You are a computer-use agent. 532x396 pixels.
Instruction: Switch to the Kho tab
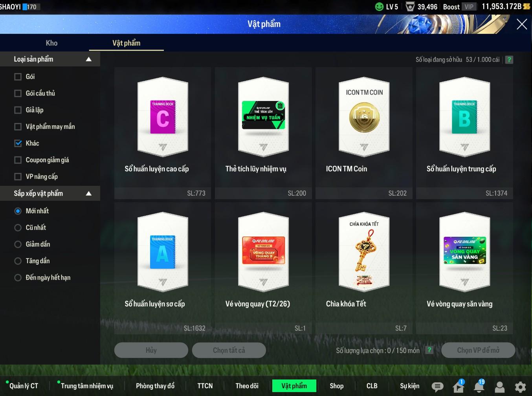[51, 43]
